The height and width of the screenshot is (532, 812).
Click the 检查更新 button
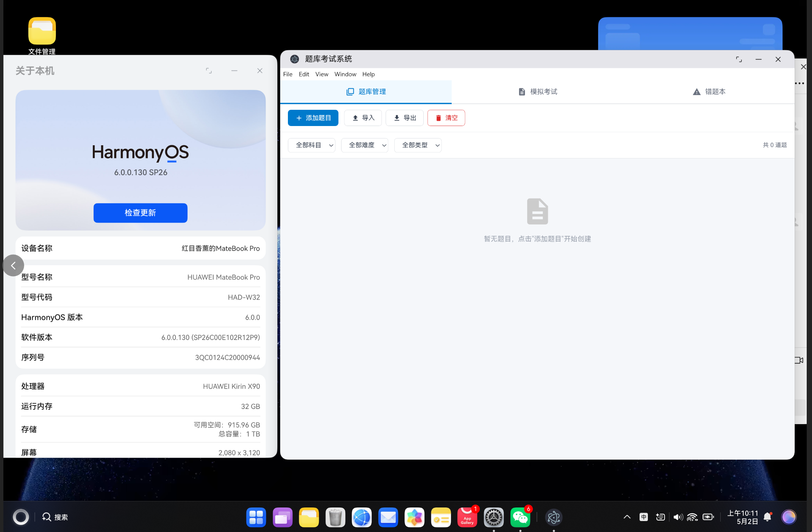[x=140, y=213]
